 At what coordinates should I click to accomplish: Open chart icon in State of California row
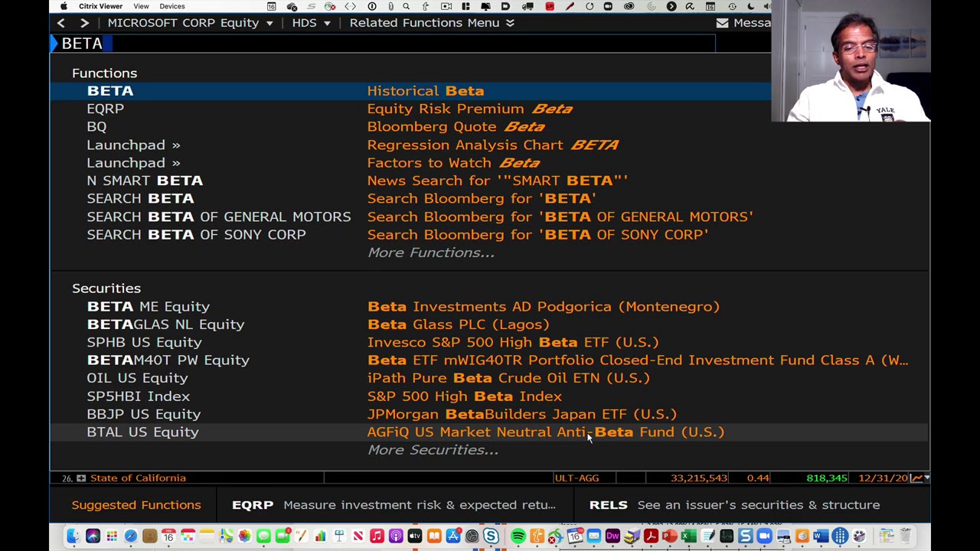click(916, 478)
